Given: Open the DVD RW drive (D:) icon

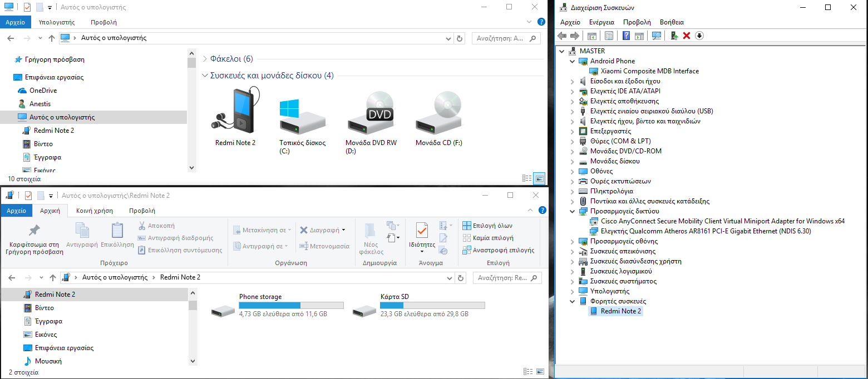Looking at the screenshot, I should 370,114.
